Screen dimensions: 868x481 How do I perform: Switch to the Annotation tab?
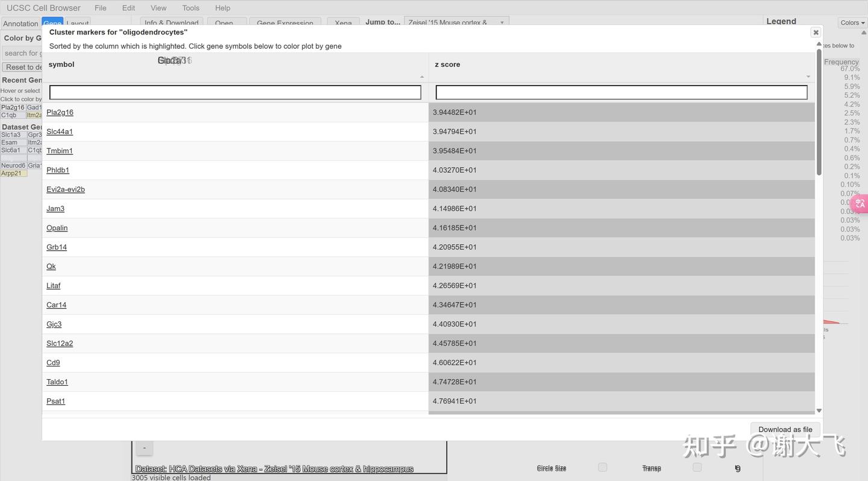20,24
